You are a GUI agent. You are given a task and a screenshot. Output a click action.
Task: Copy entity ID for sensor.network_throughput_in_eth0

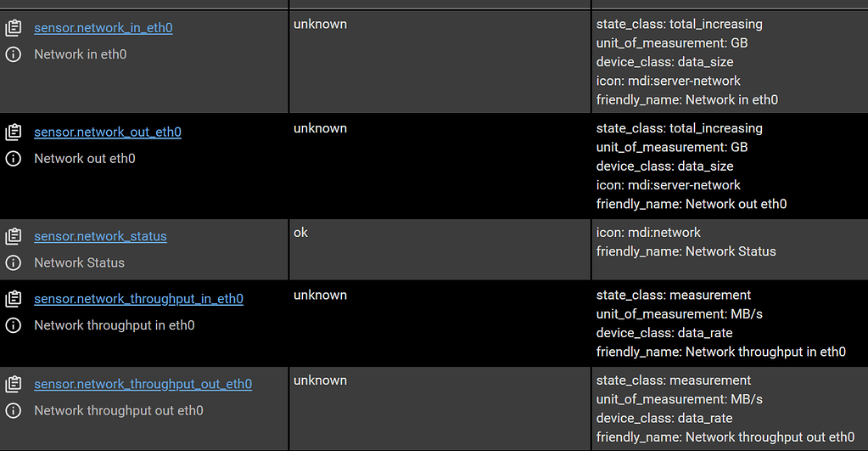(14, 299)
